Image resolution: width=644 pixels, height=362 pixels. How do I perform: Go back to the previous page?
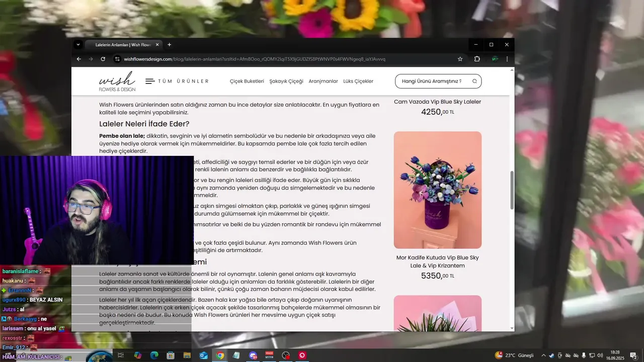[x=78, y=59]
